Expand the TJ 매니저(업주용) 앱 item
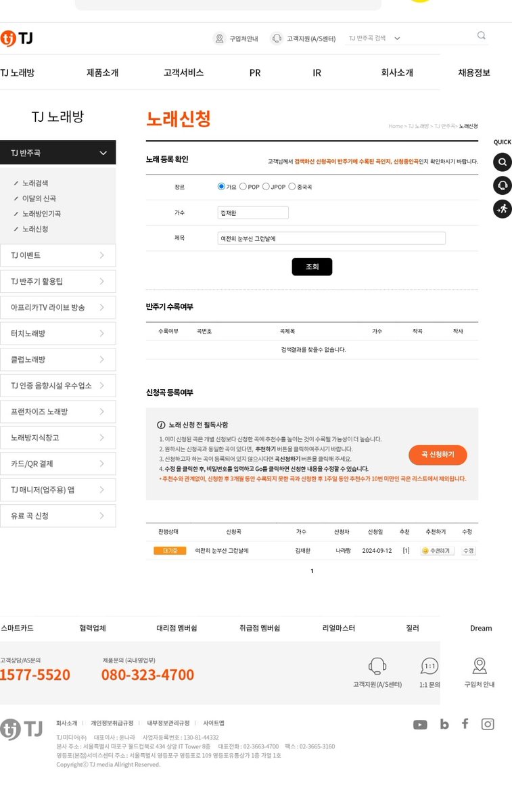 57,490
